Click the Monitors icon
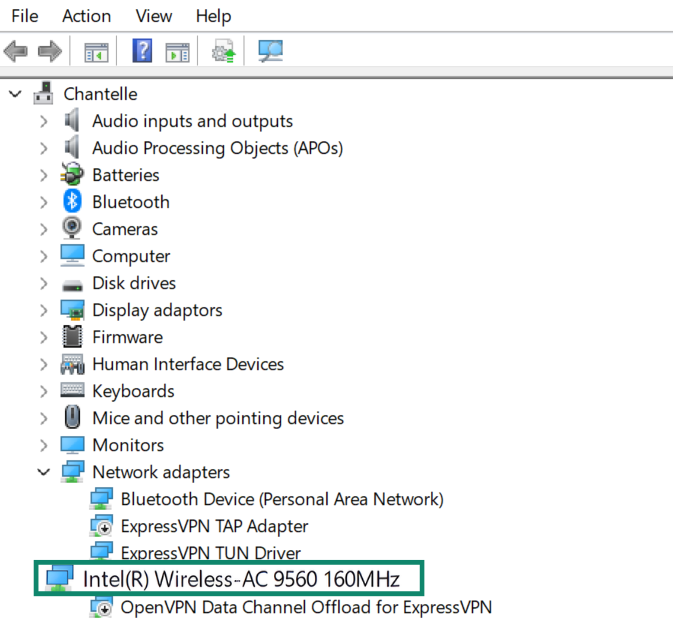Screen dimensions: 673x622 click(x=72, y=445)
